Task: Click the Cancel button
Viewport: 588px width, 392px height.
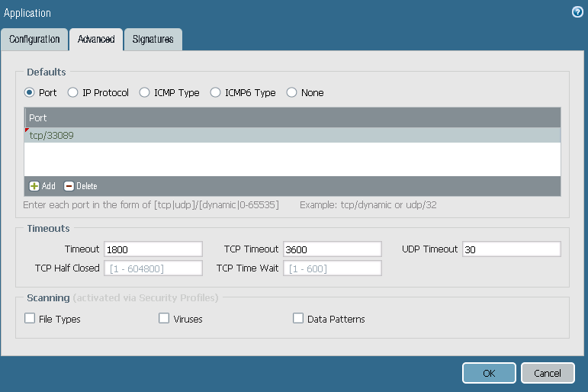Action: [x=547, y=373]
